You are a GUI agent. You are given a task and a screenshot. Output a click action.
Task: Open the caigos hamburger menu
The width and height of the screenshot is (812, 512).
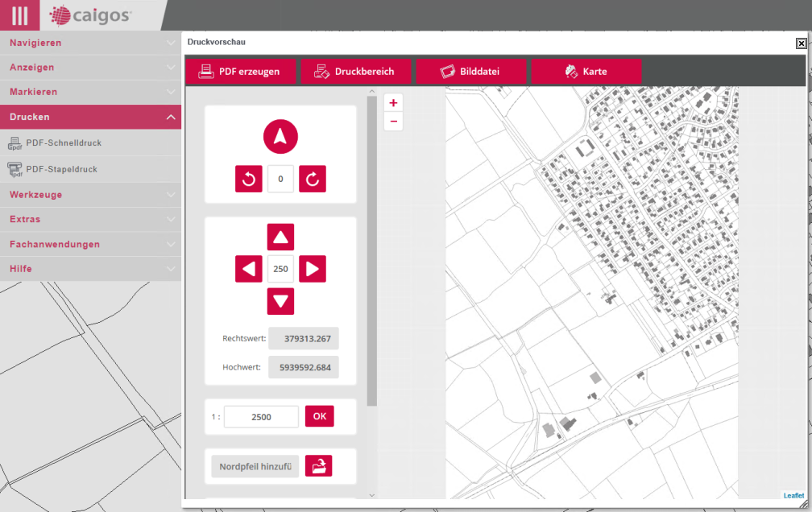19,15
